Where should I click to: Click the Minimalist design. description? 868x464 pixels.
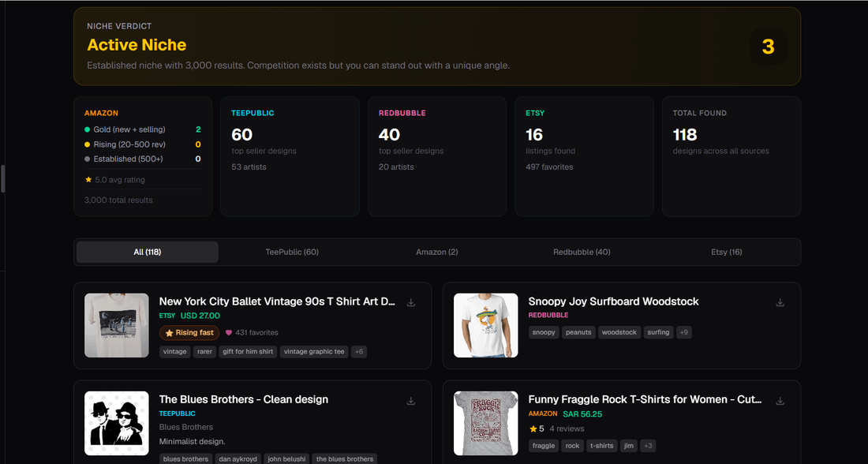point(192,441)
